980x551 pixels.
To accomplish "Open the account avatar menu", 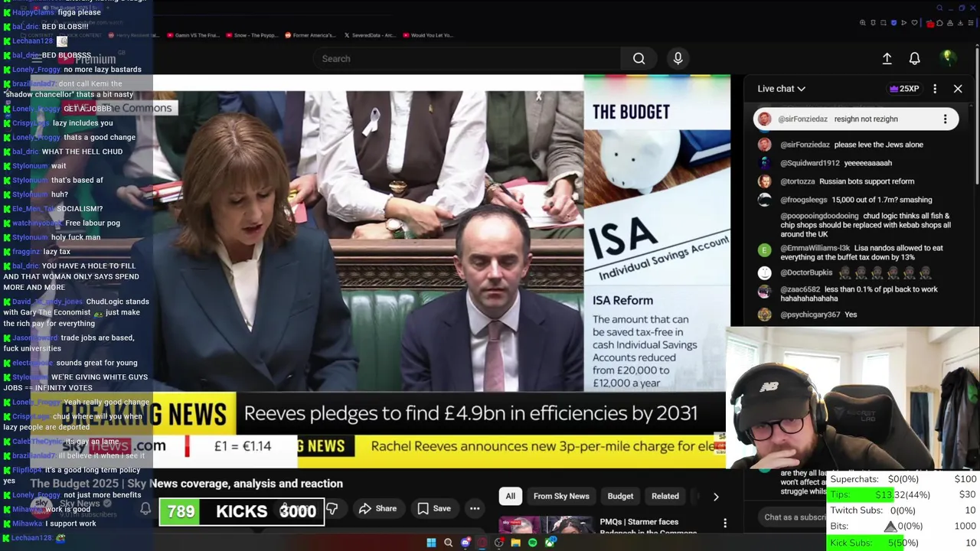I will pos(947,58).
